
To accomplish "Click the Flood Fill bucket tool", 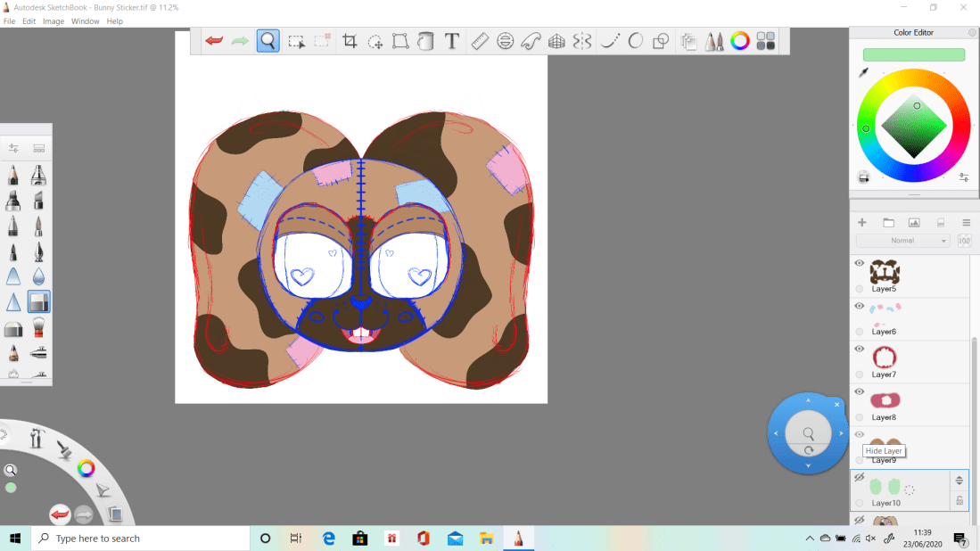I will pyautogui.click(x=426, y=41).
